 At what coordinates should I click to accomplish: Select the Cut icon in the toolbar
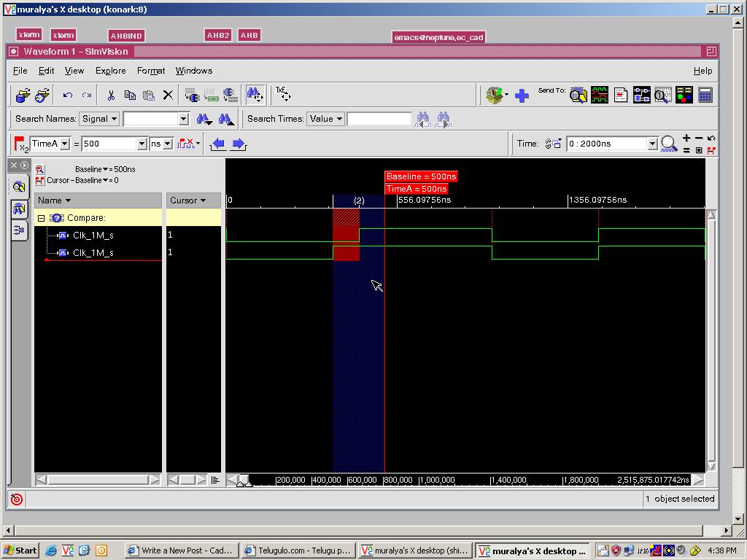pos(112,94)
